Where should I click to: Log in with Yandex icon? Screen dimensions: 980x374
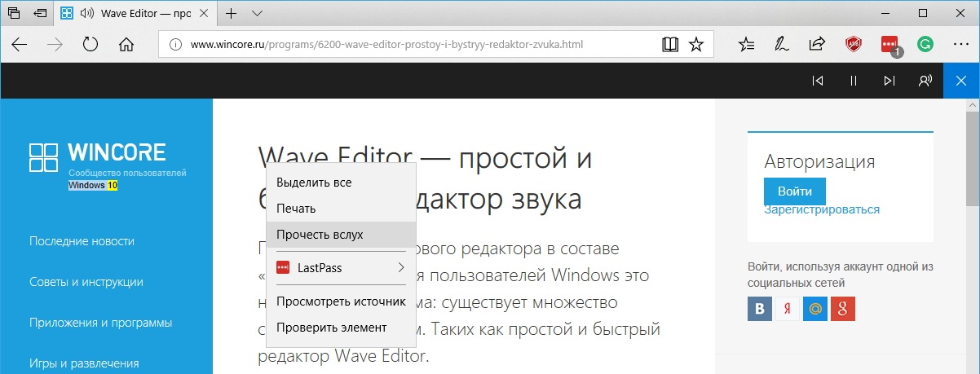click(x=788, y=309)
